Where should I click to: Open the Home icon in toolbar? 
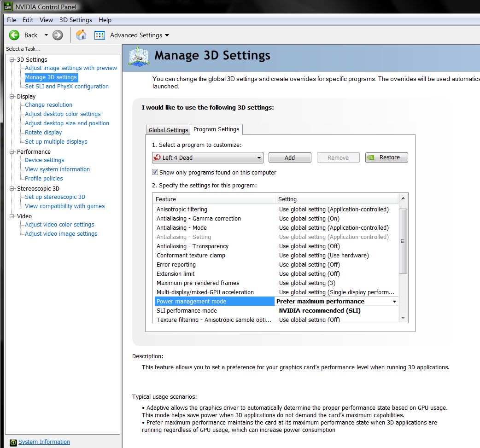pos(81,35)
